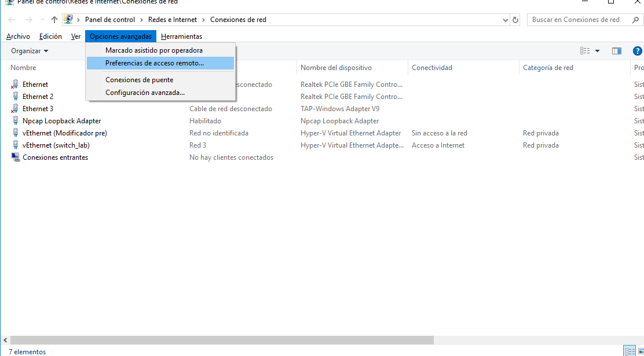Sort by Nombre del dispositivo column header

[336, 68]
